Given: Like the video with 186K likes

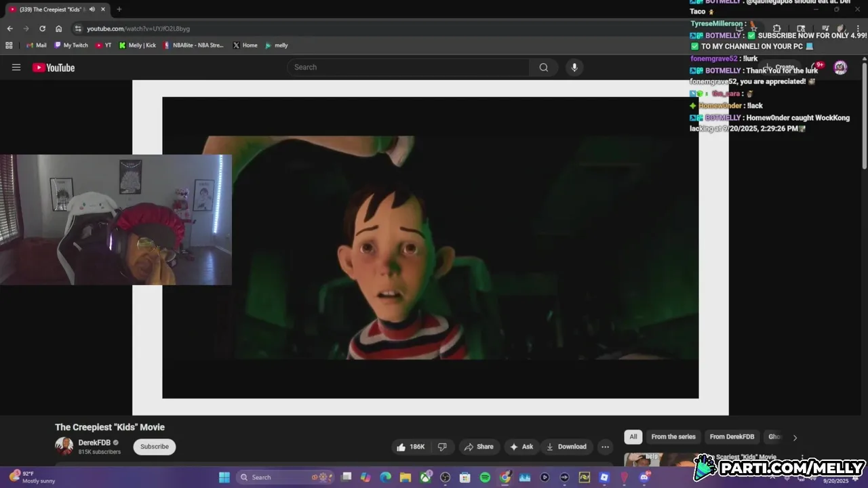Looking at the screenshot, I should click(x=411, y=447).
